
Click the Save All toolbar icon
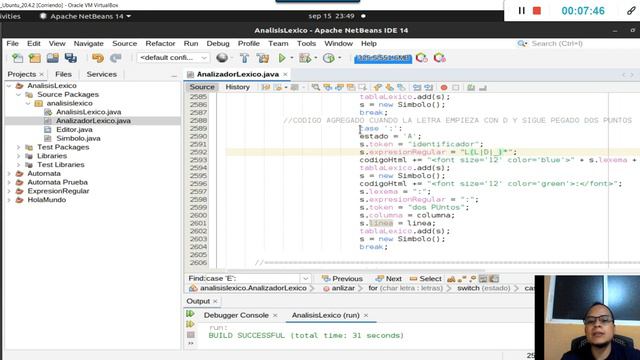point(71,58)
